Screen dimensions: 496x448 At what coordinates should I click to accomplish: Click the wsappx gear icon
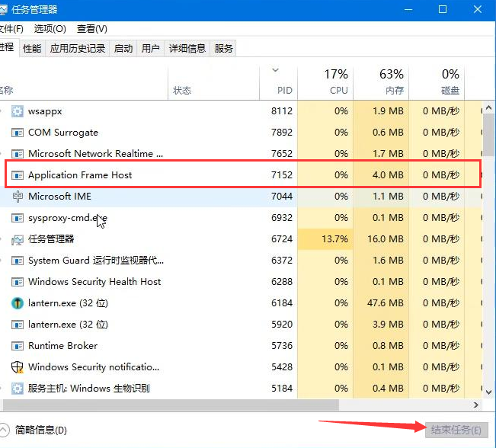18,111
